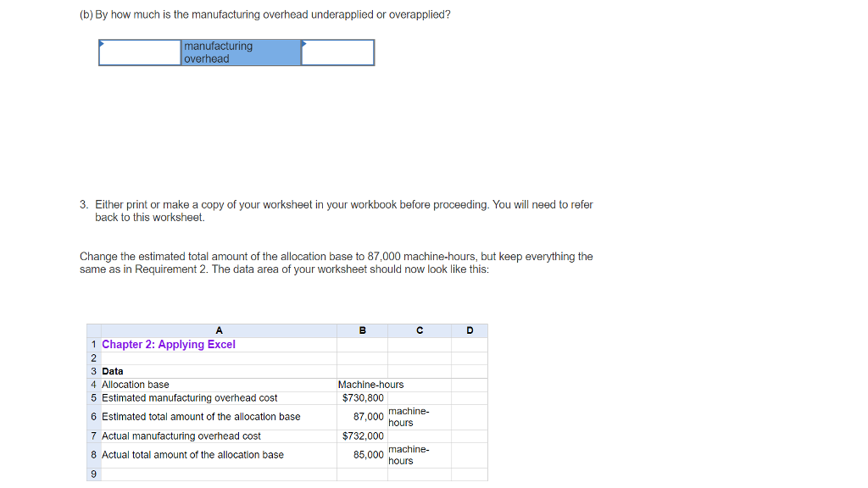Screen dimensions: 868x488
Task: Click the Machine-hours cell in row 4
Action: tap(370, 385)
